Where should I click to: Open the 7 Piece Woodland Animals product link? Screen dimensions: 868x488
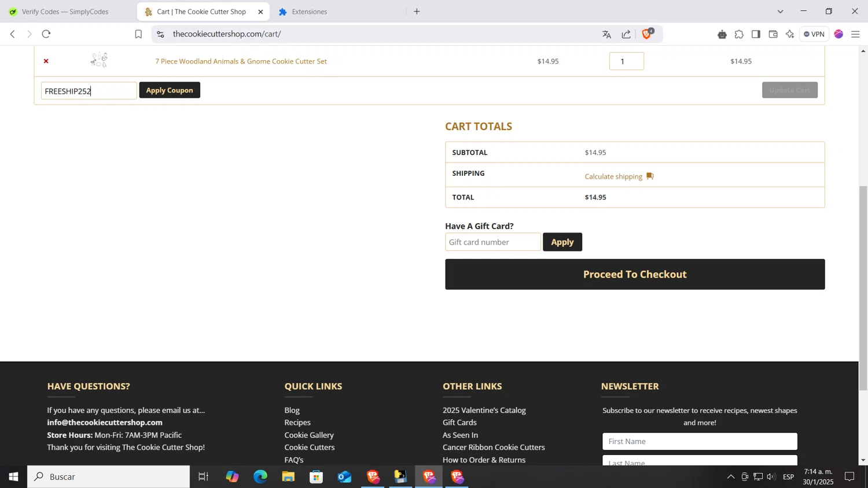click(x=241, y=61)
